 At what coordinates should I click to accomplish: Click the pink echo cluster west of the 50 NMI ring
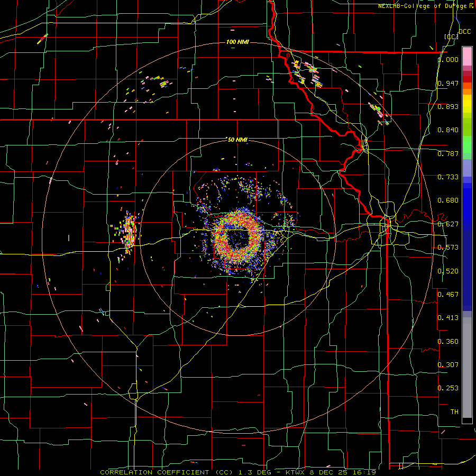(128, 232)
